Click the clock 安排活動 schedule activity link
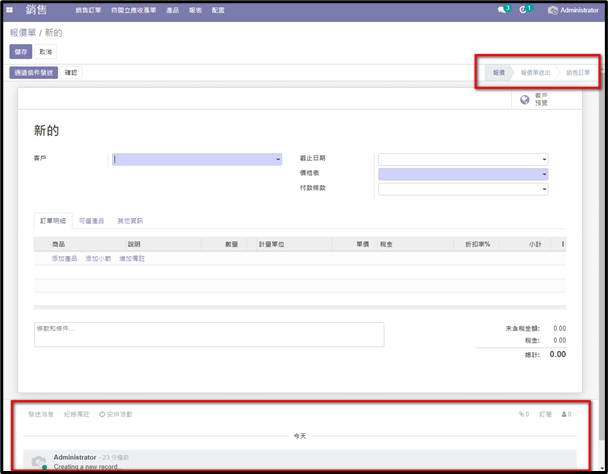Image resolution: width=608 pixels, height=474 pixels. point(116,414)
